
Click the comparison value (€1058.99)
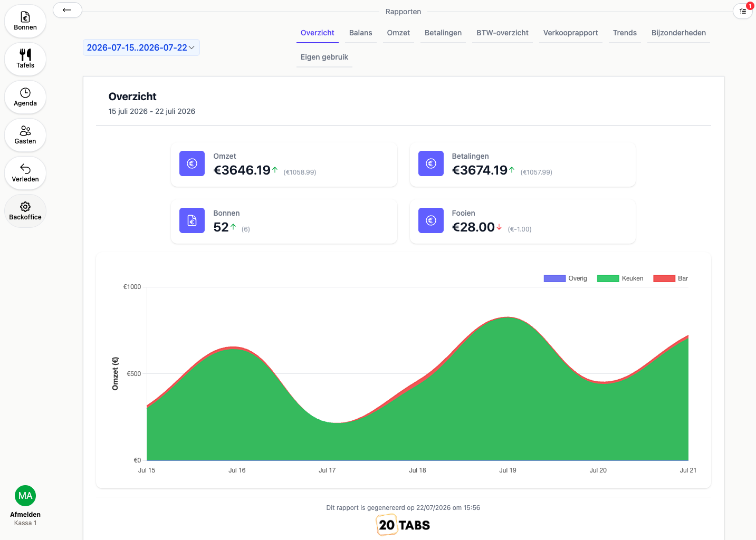[x=300, y=172]
